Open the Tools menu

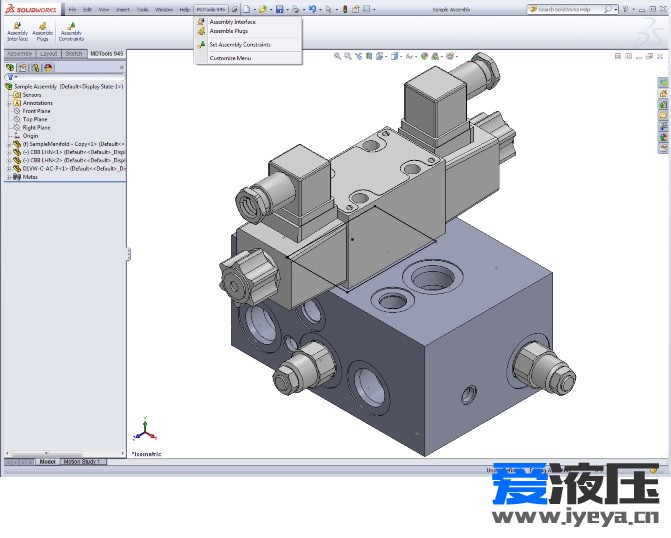143,9
